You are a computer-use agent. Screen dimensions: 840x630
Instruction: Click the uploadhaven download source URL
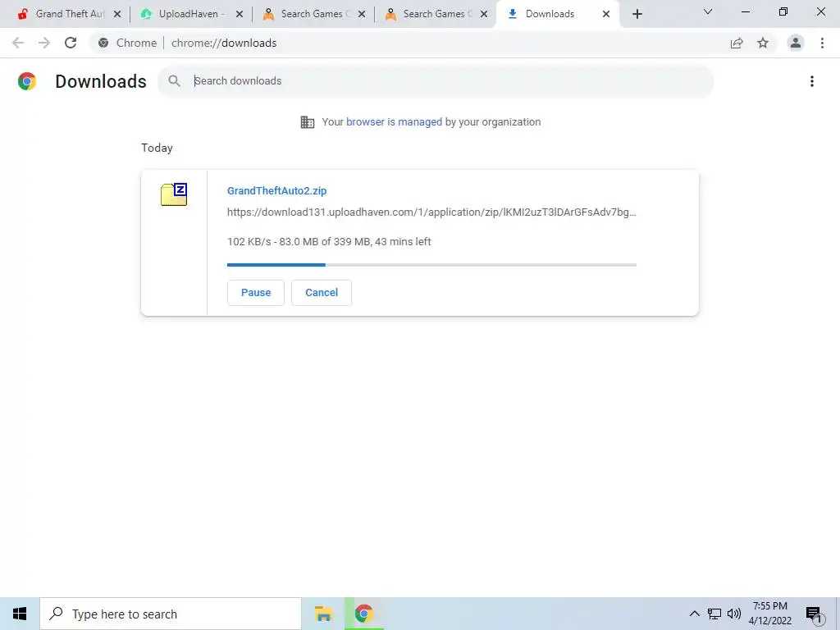(431, 212)
